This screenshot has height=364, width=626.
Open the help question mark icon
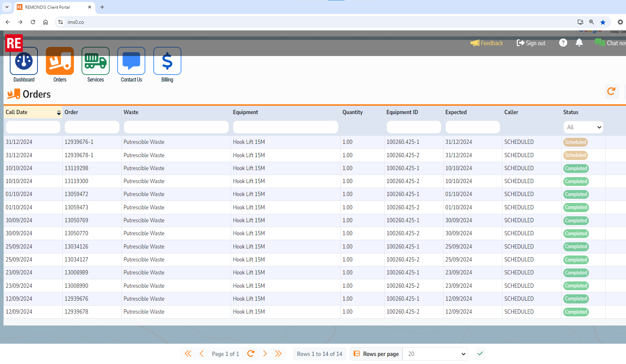[563, 43]
